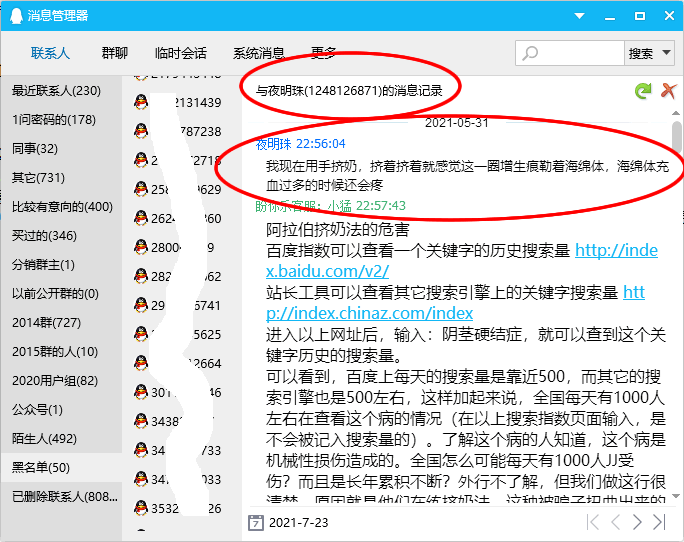Click penguin avatar of contact 262...60
The width and height of the screenshot is (684, 542).
pyautogui.click(x=141, y=218)
